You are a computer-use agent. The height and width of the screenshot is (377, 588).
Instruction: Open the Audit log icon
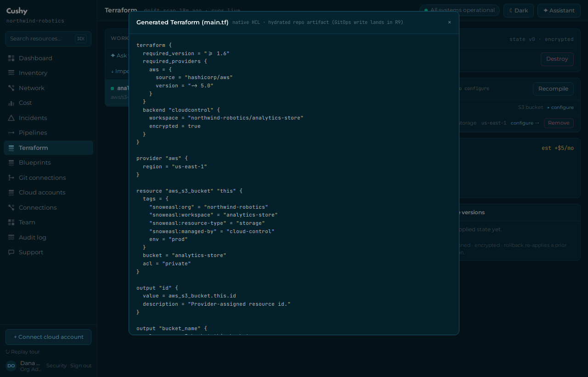11,238
